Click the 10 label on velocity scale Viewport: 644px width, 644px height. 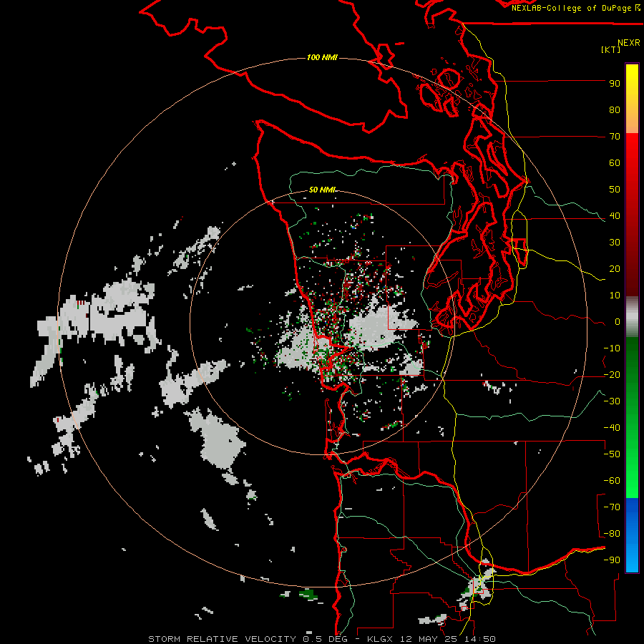pos(615,296)
